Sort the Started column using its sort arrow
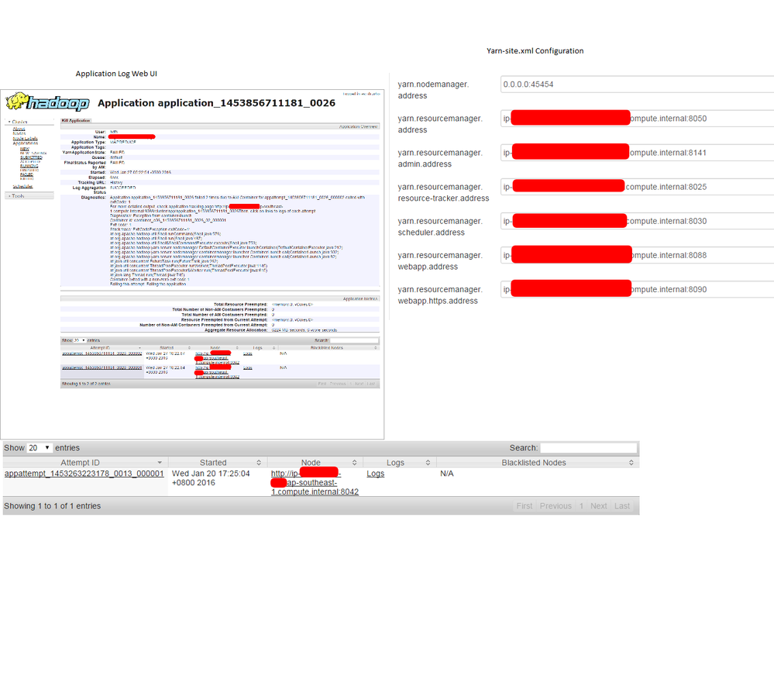 [259, 463]
